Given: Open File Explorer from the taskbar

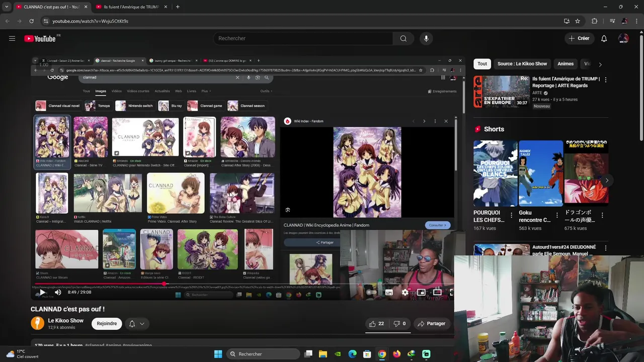Looking at the screenshot, I should click(x=323, y=354).
